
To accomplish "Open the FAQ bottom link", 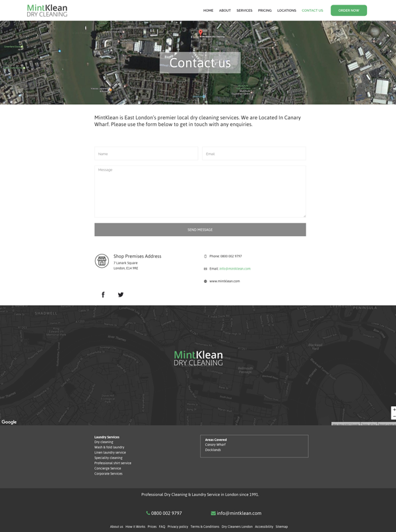I will (x=162, y=527).
